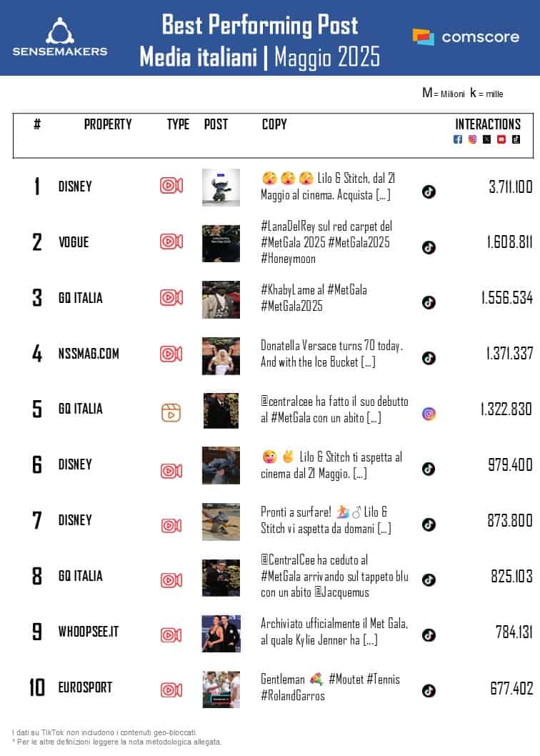Open the Whoopsee.it post thumbnail
Screen dimensions: 540x756
[221, 633]
